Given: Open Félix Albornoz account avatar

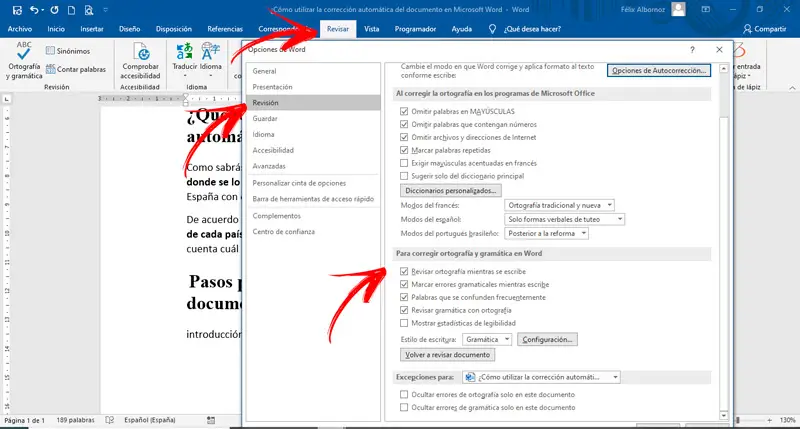Looking at the screenshot, I should (678, 9).
